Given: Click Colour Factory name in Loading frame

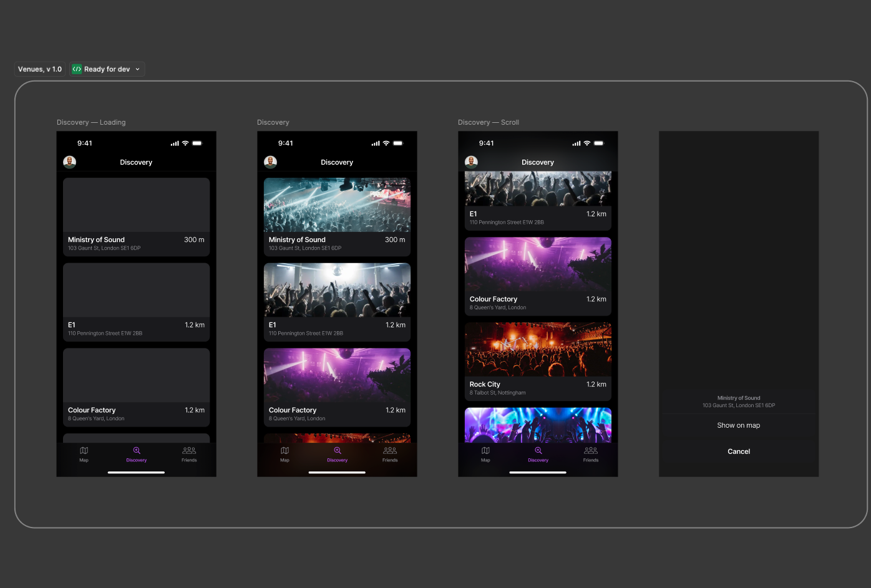Looking at the screenshot, I should [92, 410].
